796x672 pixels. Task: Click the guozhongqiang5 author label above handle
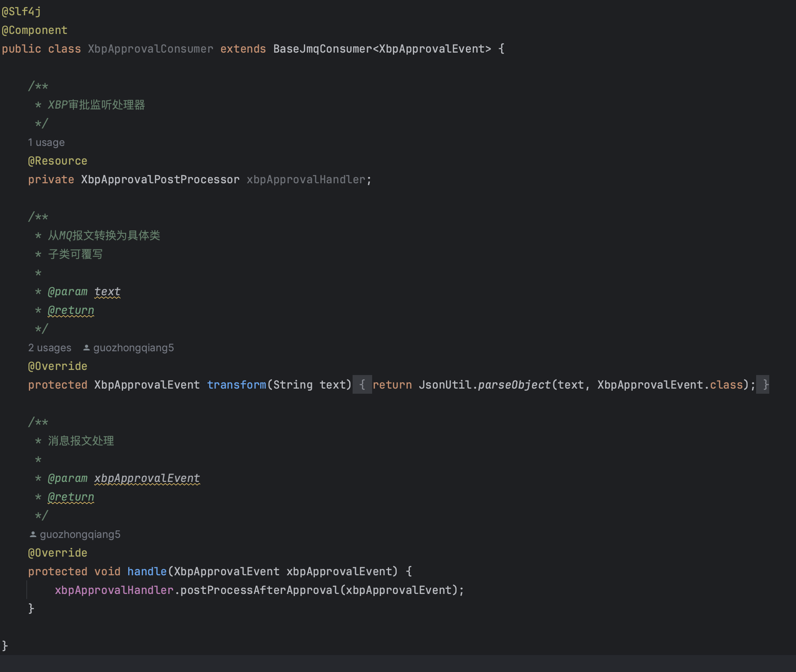coord(80,535)
